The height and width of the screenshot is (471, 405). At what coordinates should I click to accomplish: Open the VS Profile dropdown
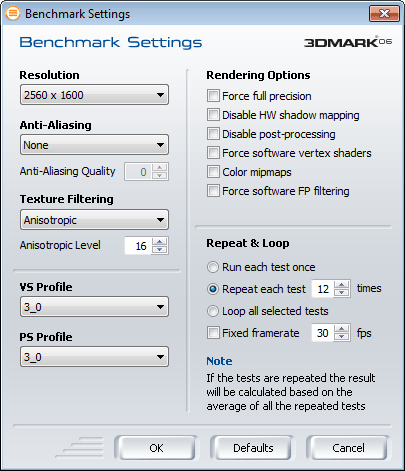[x=94, y=307]
